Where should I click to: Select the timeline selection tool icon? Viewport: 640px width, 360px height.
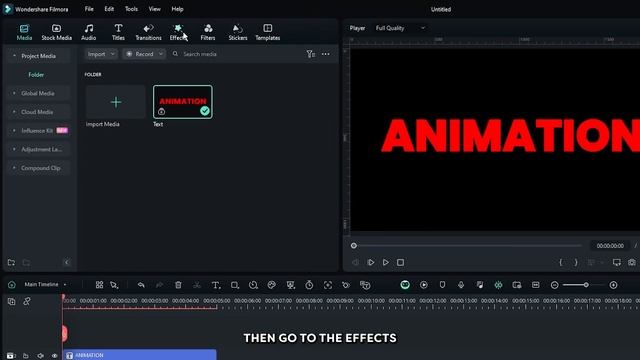[x=114, y=285]
